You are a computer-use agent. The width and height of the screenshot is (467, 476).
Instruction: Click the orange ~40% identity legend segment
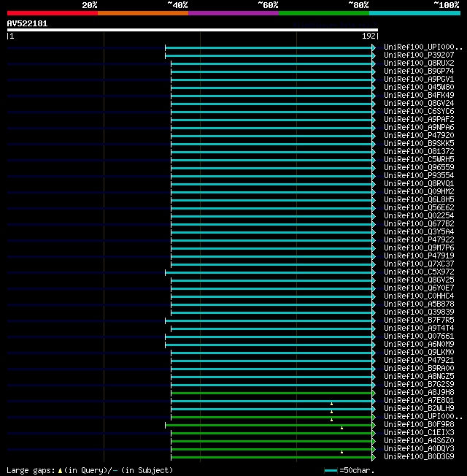click(x=143, y=13)
